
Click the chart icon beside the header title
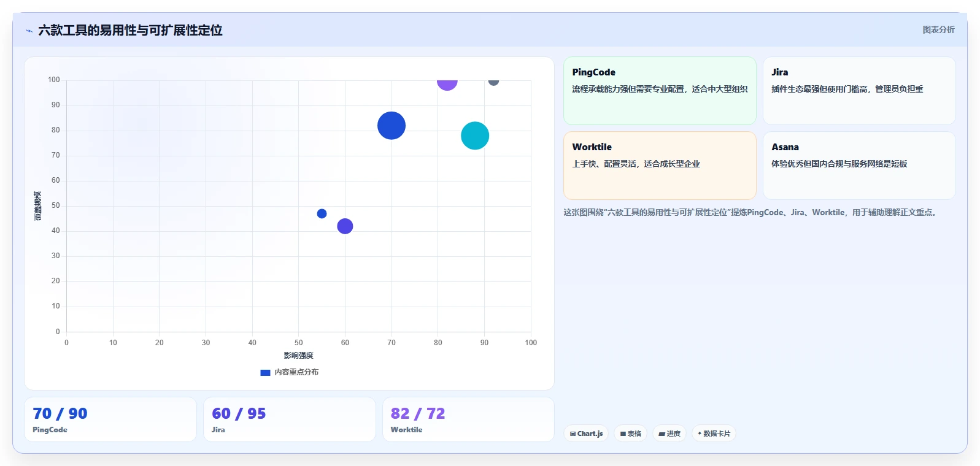pyautogui.click(x=29, y=31)
